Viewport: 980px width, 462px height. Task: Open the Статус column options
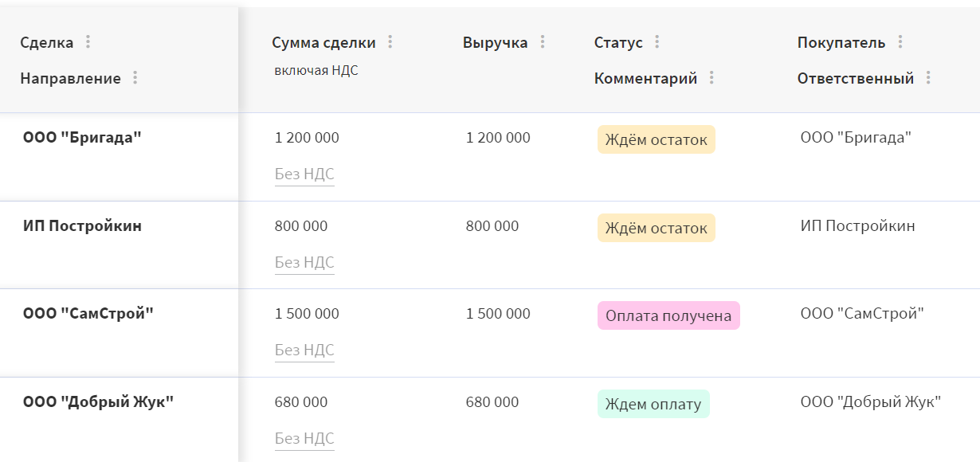click(x=657, y=42)
